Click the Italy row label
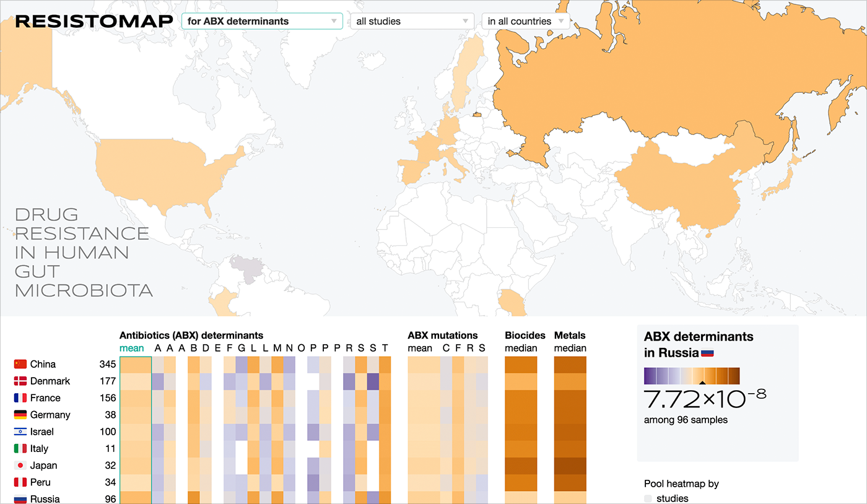The height and width of the screenshot is (504, 867). (x=39, y=448)
